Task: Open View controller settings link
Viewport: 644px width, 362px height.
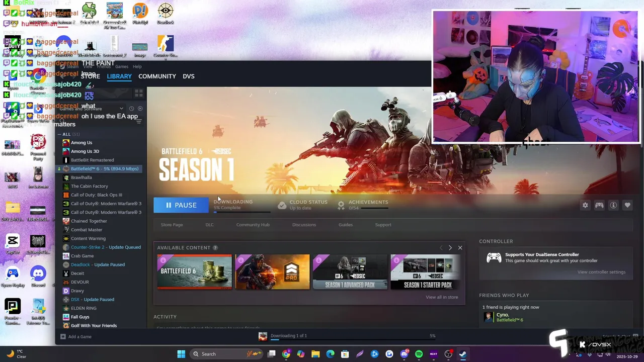Action: tap(601, 272)
